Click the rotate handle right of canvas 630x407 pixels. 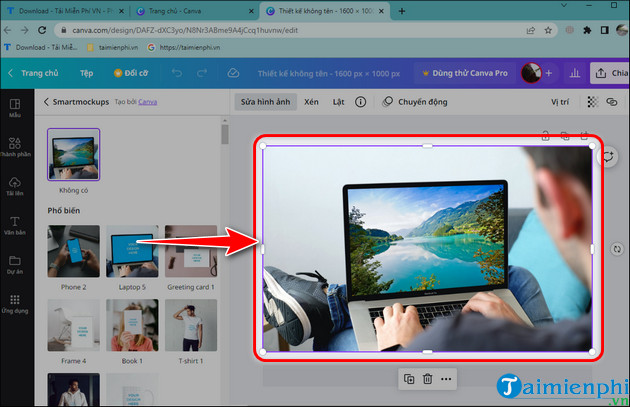click(617, 249)
